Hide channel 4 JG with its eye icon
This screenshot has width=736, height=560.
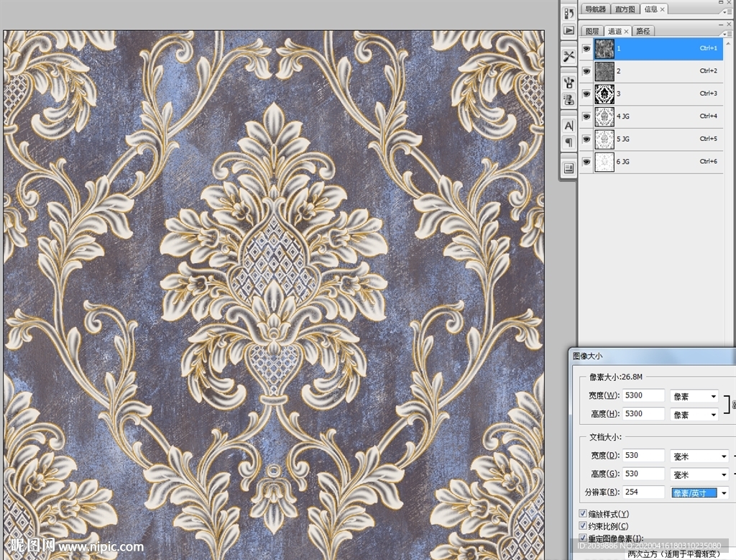586,116
